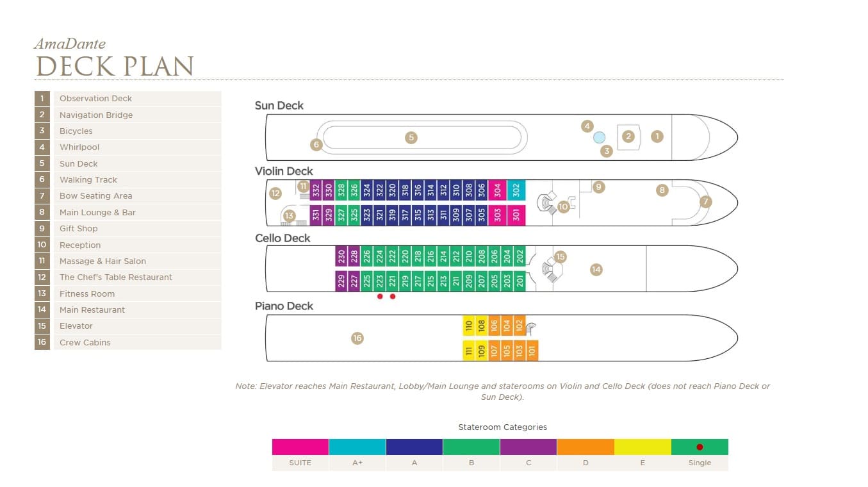
Task: Click the staircase icon beside cabin 102
Action: [531, 328]
